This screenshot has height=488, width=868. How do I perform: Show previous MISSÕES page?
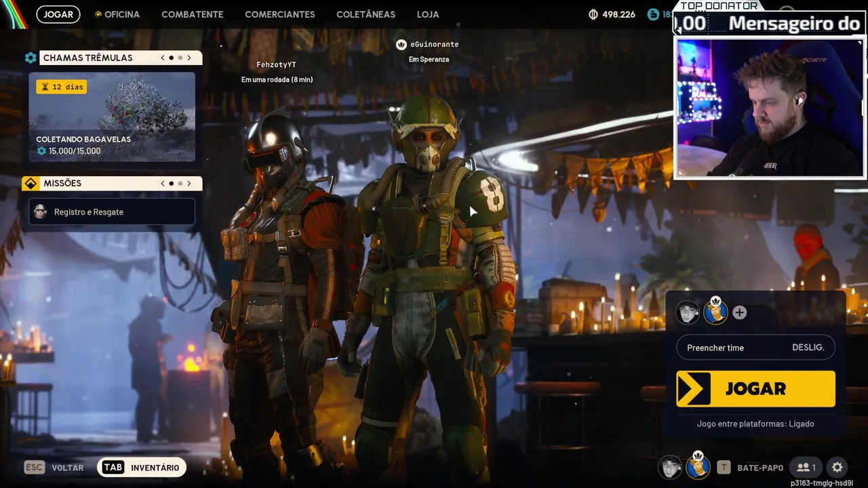[163, 183]
